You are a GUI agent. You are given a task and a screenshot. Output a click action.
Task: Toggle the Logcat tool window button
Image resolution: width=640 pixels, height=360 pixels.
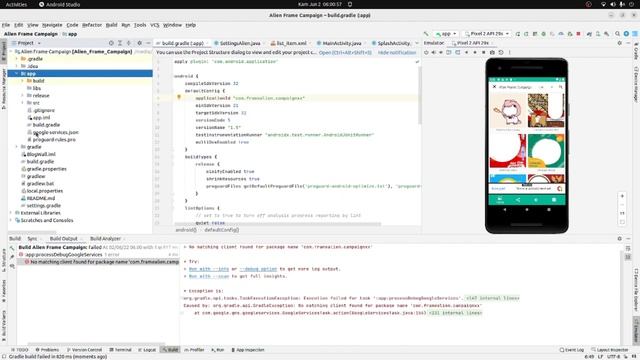coord(147,350)
